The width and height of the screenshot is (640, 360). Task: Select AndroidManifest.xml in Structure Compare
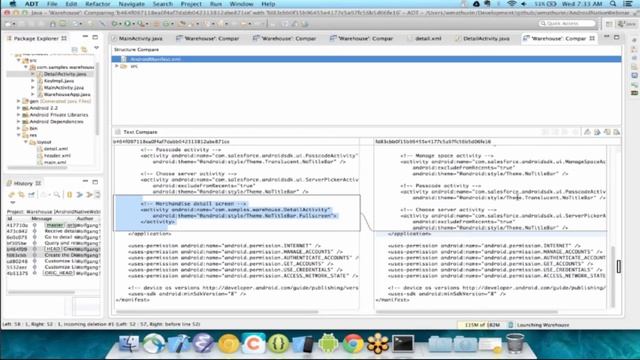367,59
